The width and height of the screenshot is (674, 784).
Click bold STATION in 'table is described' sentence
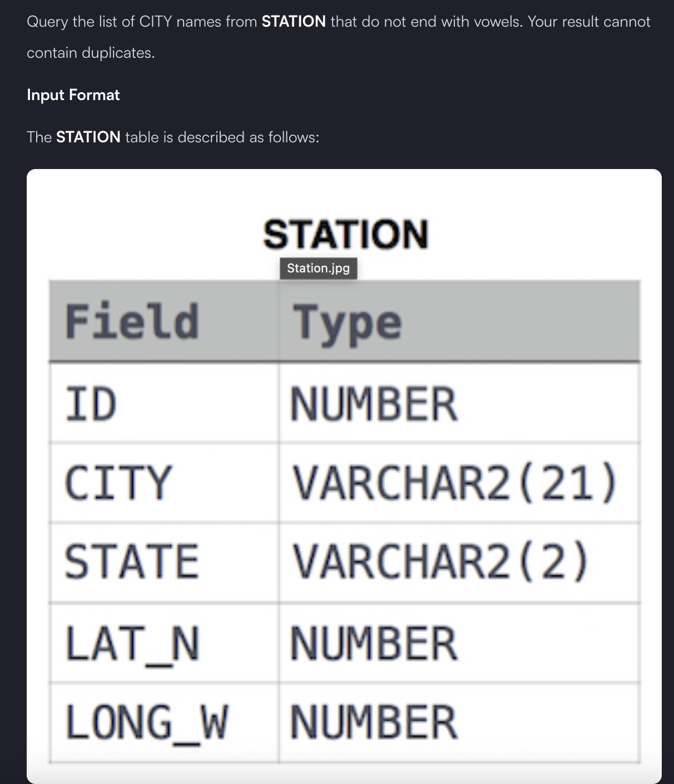(x=88, y=137)
